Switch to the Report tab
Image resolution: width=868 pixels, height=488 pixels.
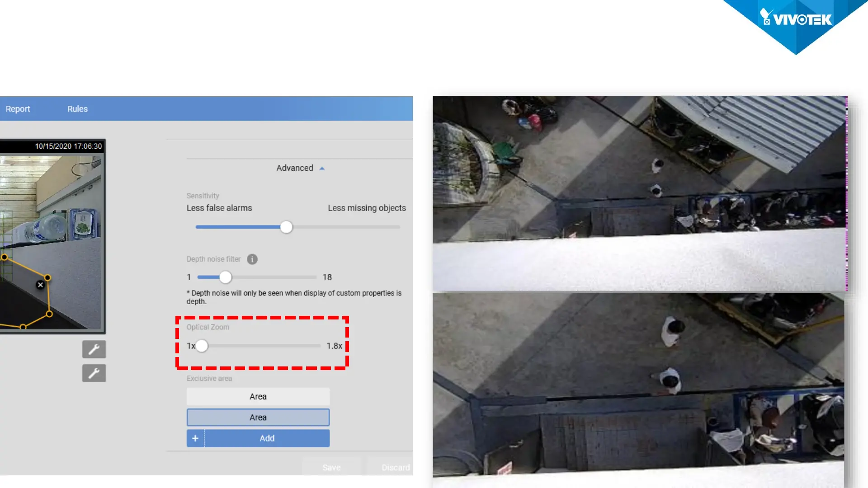(18, 109)
